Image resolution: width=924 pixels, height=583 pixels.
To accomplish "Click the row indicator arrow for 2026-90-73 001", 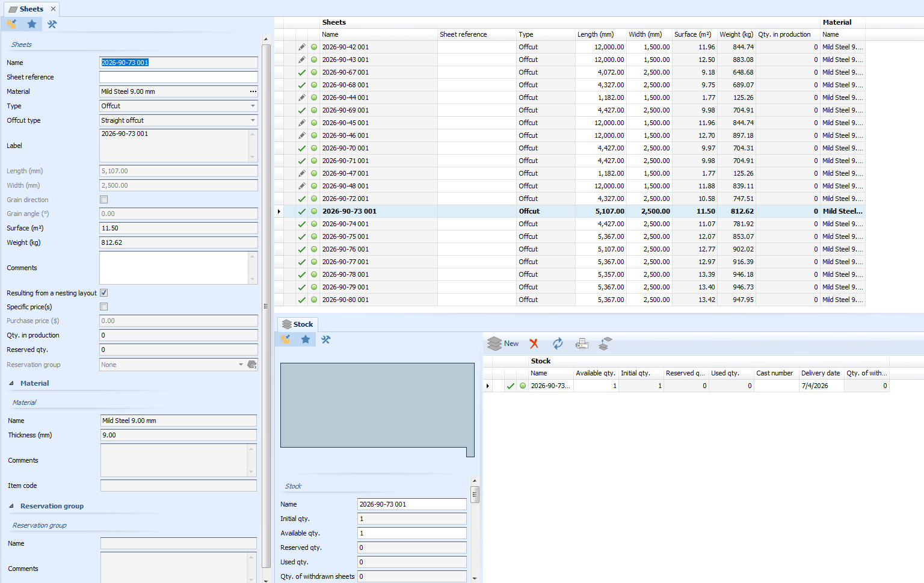I will click(279, 211).
